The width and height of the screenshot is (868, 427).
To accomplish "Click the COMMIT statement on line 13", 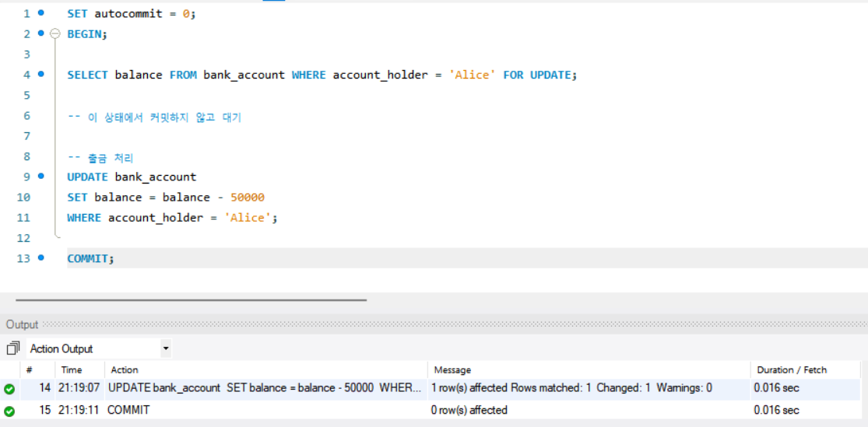I will (x=90, y=258).
